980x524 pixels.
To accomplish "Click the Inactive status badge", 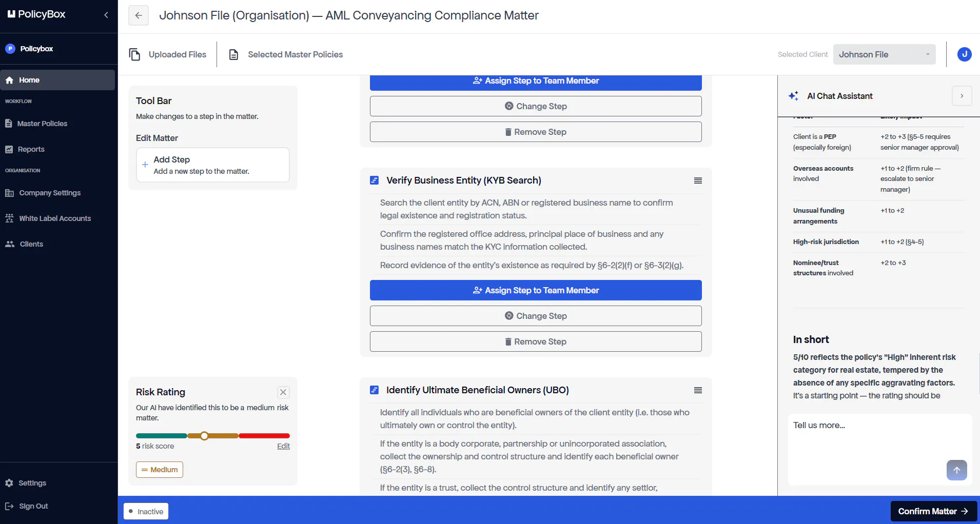I will pos(146,511).
